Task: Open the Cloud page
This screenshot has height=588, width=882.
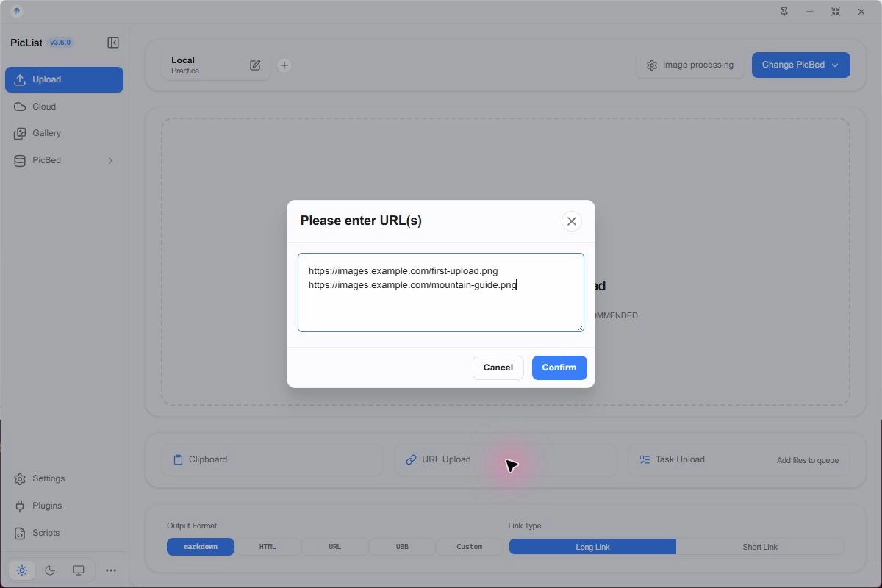Action: click(64, 107)
